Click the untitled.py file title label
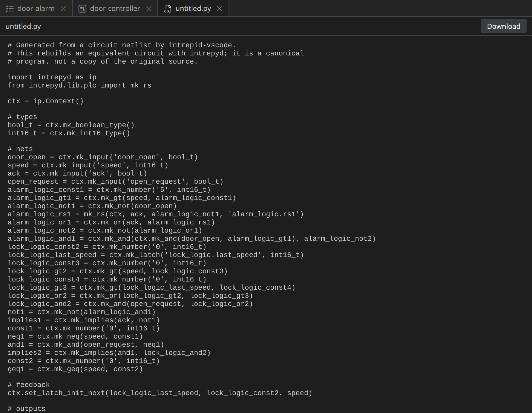The width and height of the screenshot is (532, 413). [x=23, y=26]
